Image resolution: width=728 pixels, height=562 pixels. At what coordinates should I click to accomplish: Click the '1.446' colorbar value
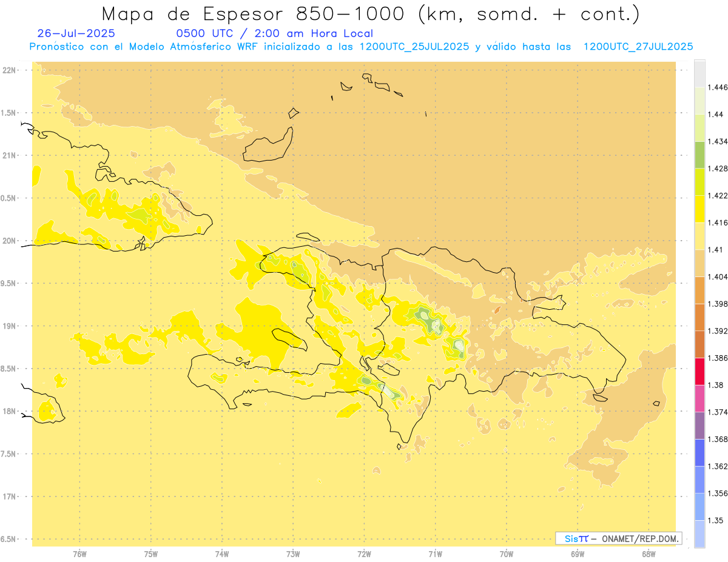point(719,87)
